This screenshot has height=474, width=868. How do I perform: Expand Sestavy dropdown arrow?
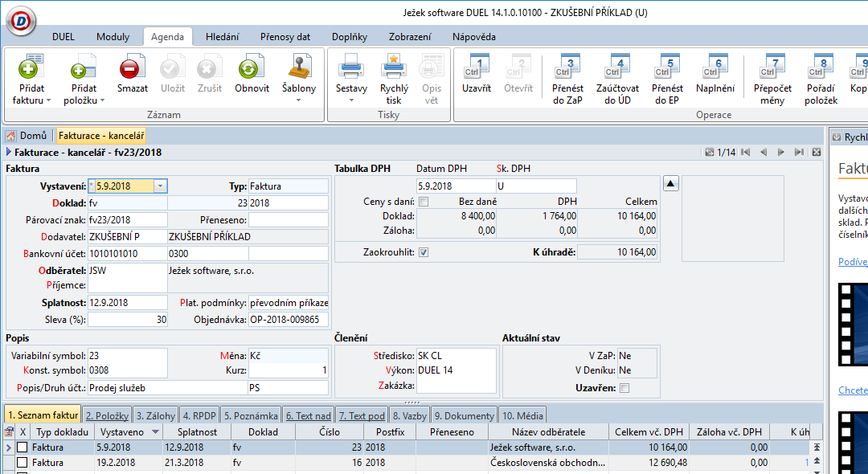coord(351,100)
